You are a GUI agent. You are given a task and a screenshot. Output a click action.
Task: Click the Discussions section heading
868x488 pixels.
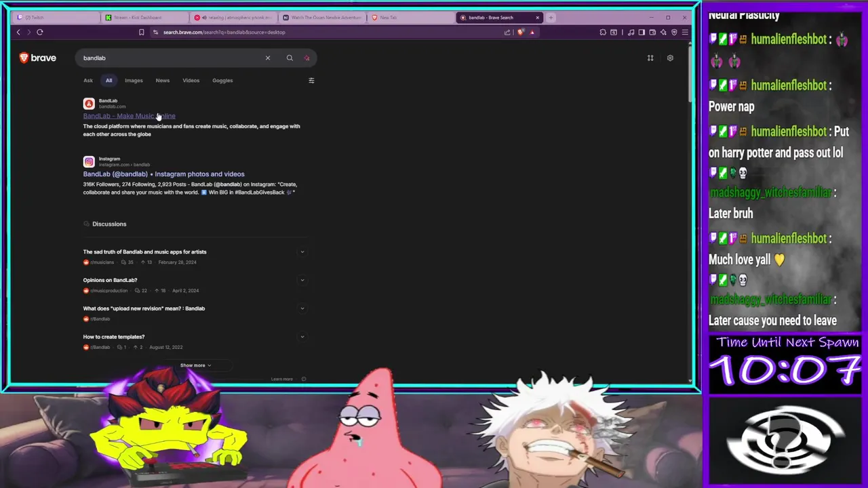tap(109, 224)
